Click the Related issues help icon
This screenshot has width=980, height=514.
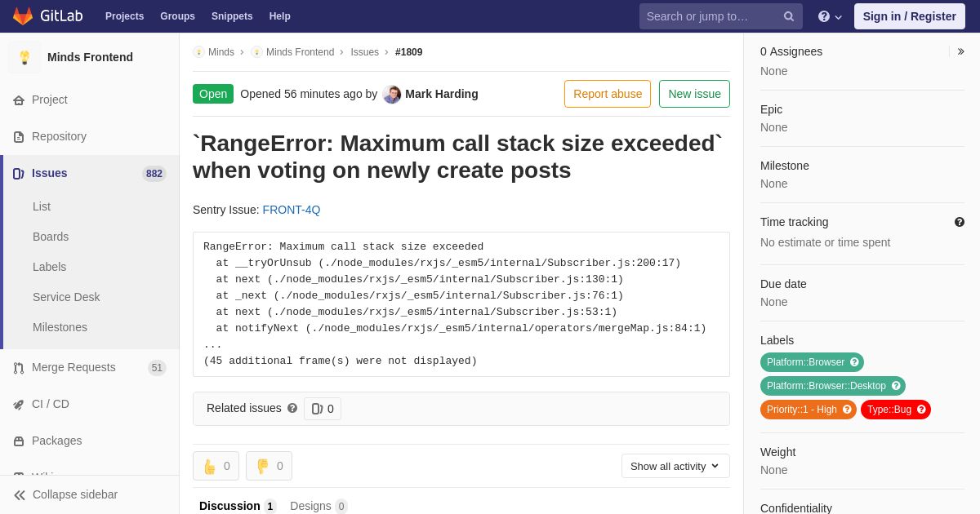pyautogui.click(x=292, y=408)
